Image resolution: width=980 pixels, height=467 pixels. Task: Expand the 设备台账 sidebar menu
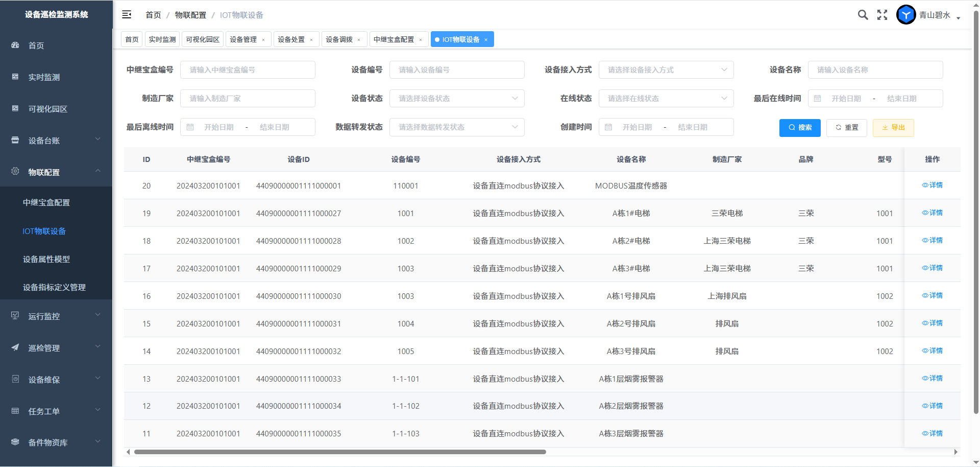point(56,141)
